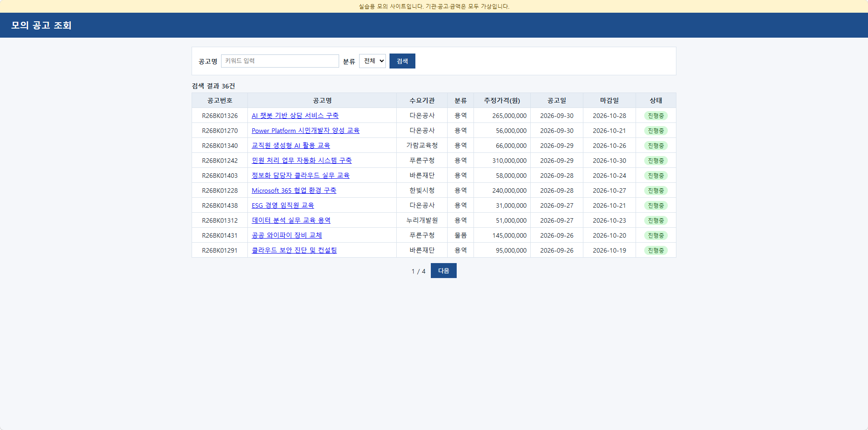Click the 한빛시청 agency cell
The width and height of the screenshot is (868, 430).
tap(422, 191)
